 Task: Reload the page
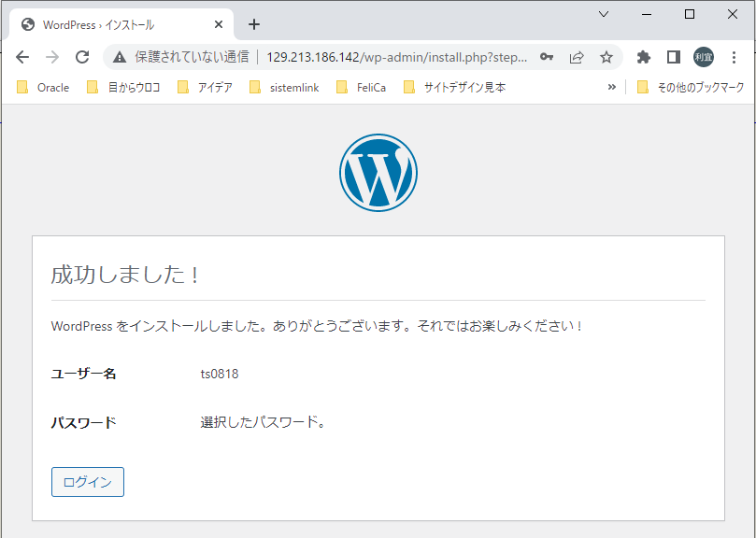pyautogui.click(x=82, y=57)
